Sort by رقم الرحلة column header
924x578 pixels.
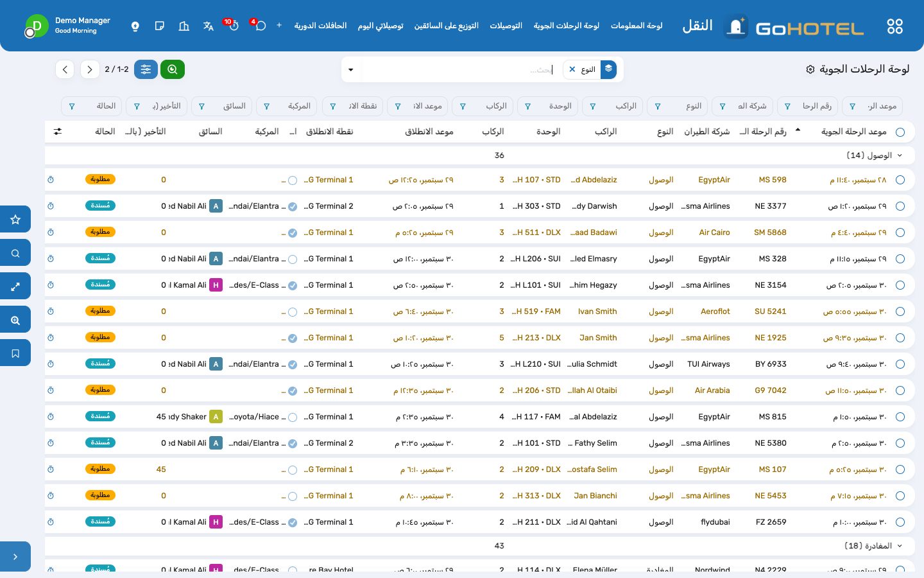pos(763,132)
